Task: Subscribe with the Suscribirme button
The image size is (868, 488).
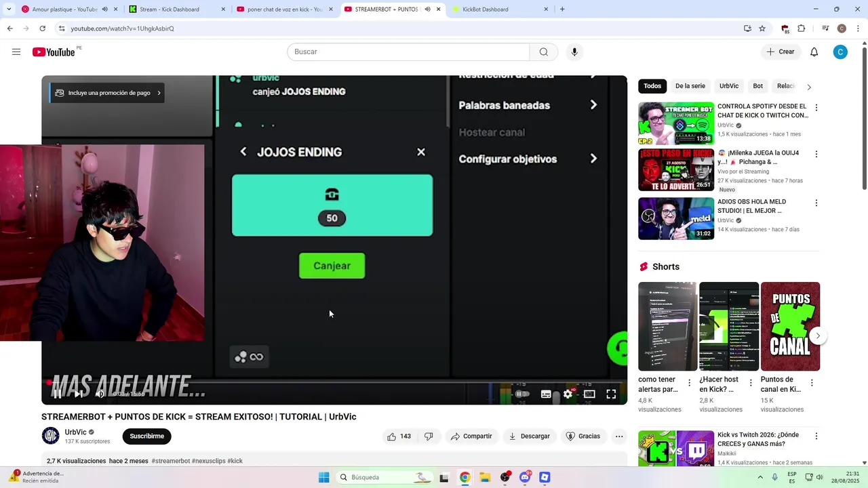Action: (146, 436)
